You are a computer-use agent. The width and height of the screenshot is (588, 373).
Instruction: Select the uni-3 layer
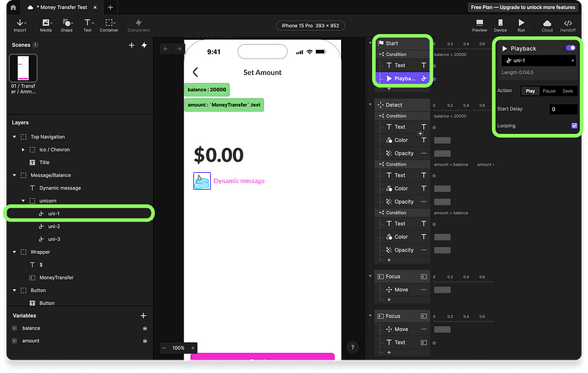(x=79, y=239)
